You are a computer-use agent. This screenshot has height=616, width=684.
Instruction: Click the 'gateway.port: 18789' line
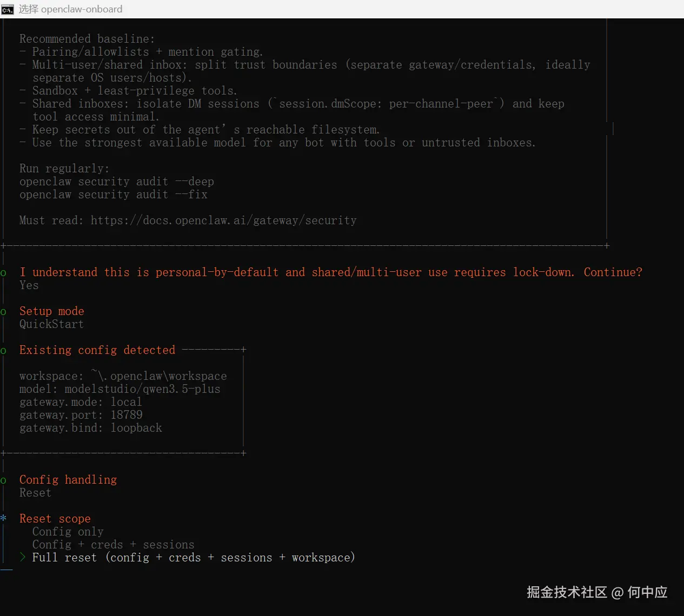[x=81, y=415]
